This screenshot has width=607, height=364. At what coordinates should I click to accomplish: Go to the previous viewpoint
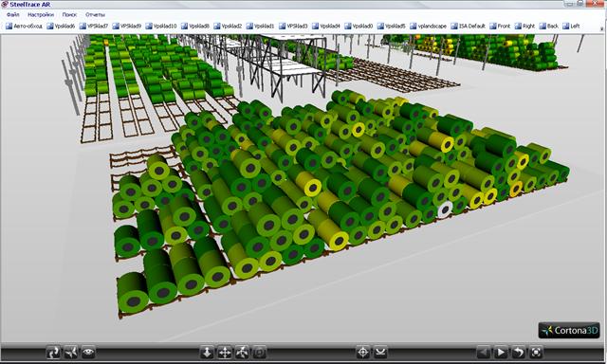point(483,353)
